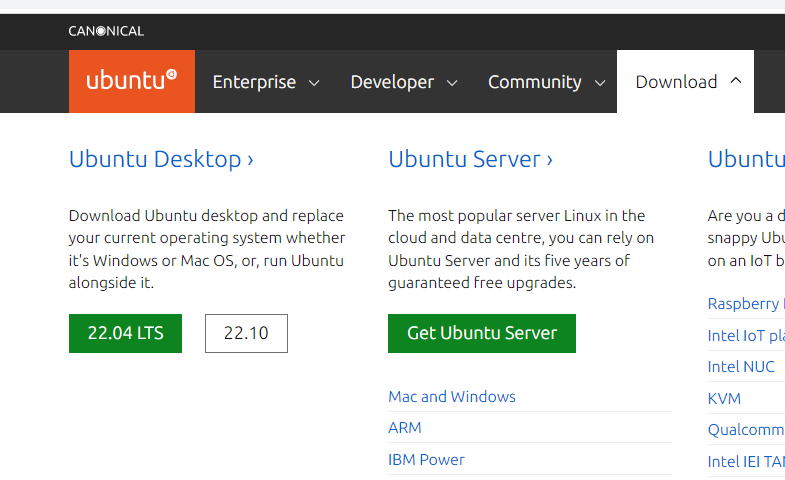Expand the Community menu chevron

point(600,83)
